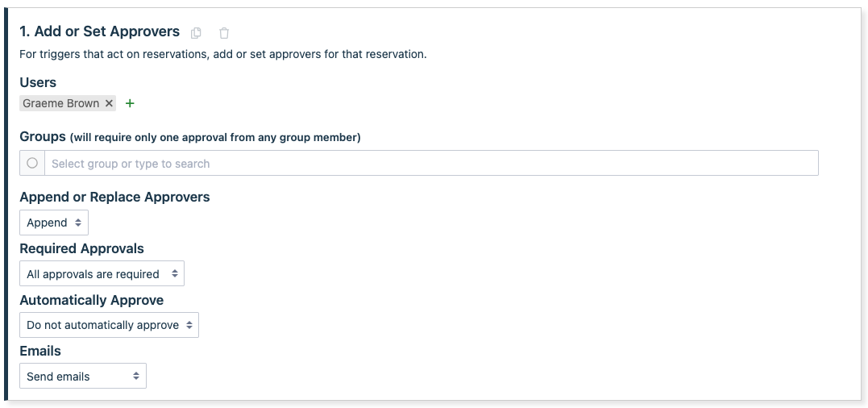Remove Graeme Brown using the X icon
Screen dimensions: 868x408
coord(109,103)
